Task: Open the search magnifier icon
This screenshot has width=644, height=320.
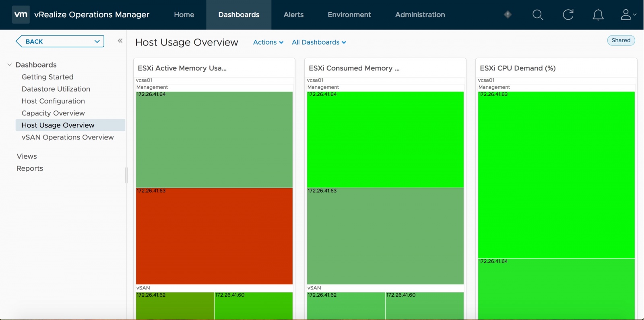Action: 538,15
